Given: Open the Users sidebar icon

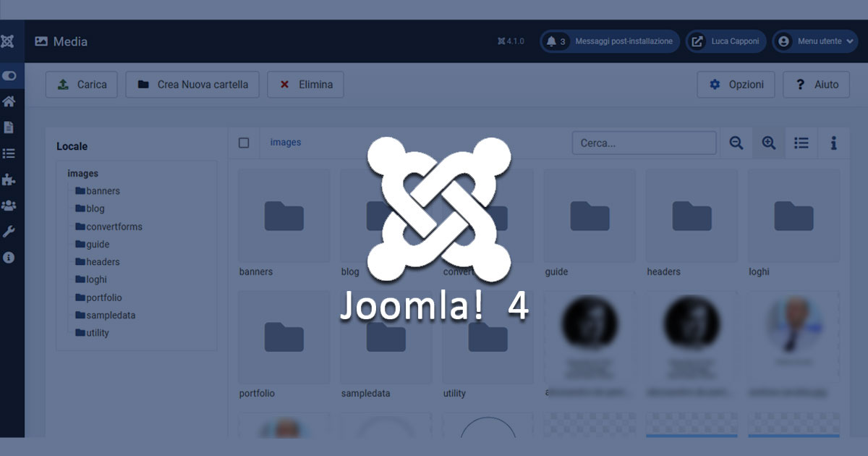Looking at the screenshot, I should 9,206.
